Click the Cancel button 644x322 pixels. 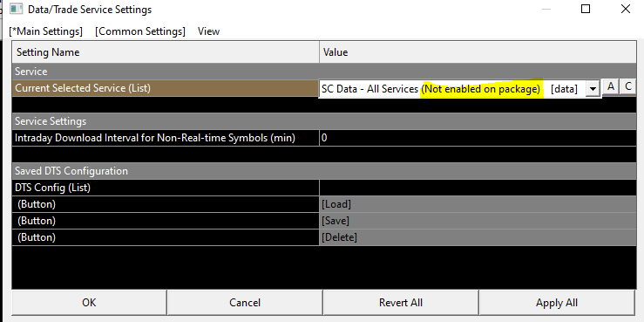(245, 303)
